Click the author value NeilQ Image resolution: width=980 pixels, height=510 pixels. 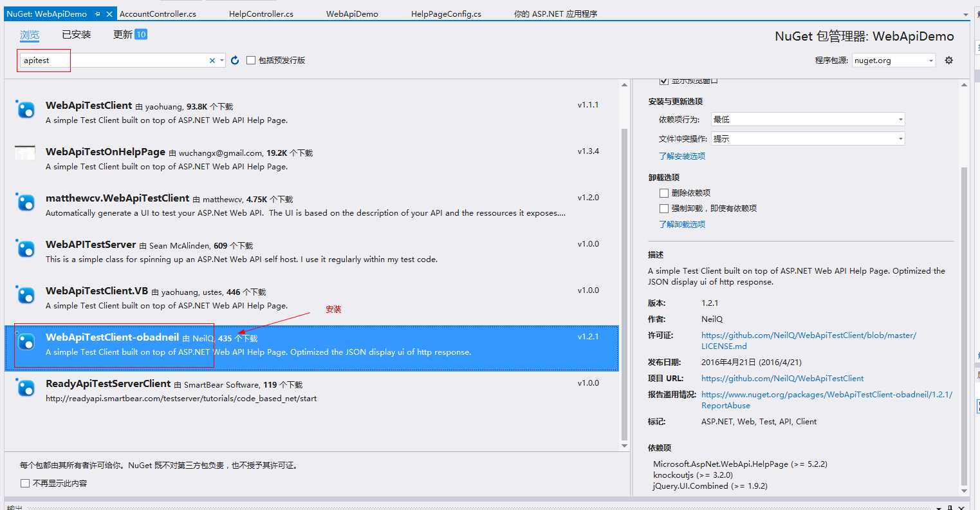click(x=712, y=319)
